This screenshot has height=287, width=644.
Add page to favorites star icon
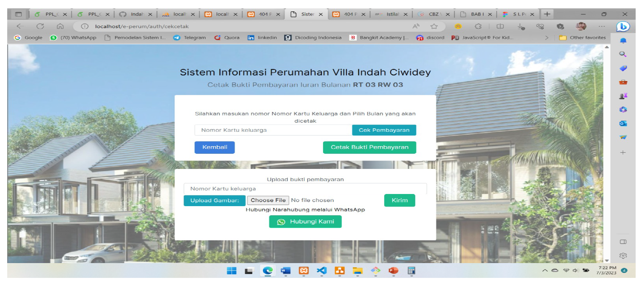tap(434, 26)
